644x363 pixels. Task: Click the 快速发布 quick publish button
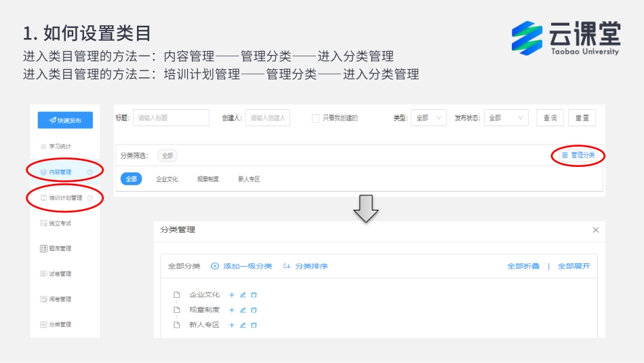65,120
